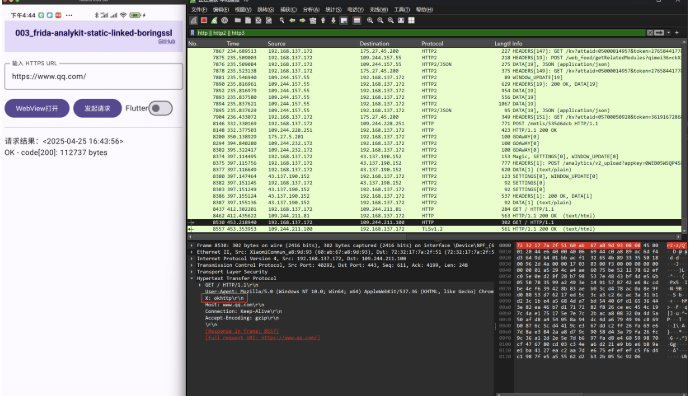
Task: Open the 视图(V) menu
Action: [243, 10]
